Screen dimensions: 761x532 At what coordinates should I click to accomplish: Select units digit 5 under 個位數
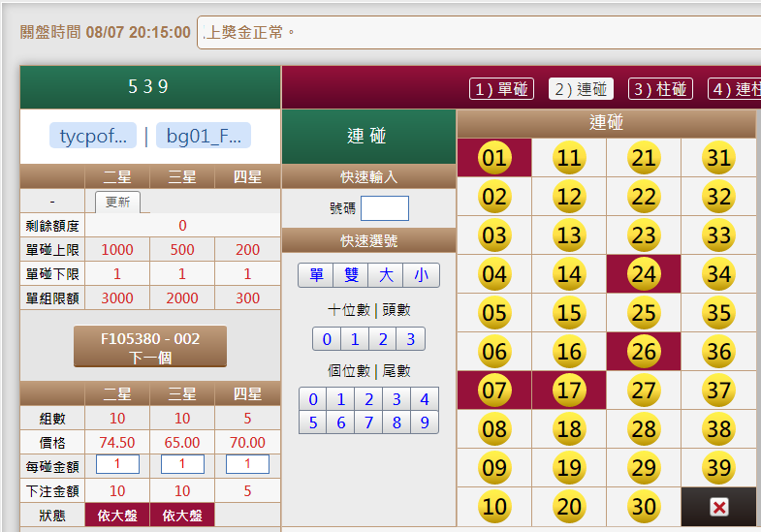click(x=313, y=422)
